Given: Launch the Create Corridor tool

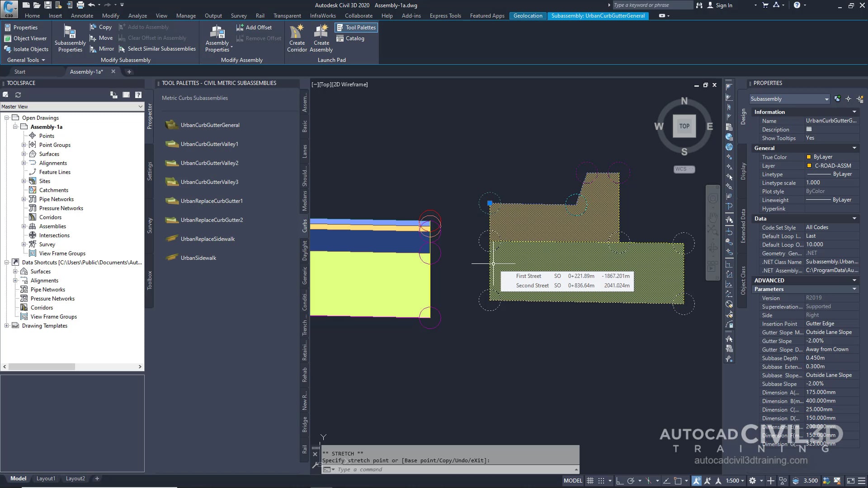Looking at the screenshot, I should (x=297, y=38).
